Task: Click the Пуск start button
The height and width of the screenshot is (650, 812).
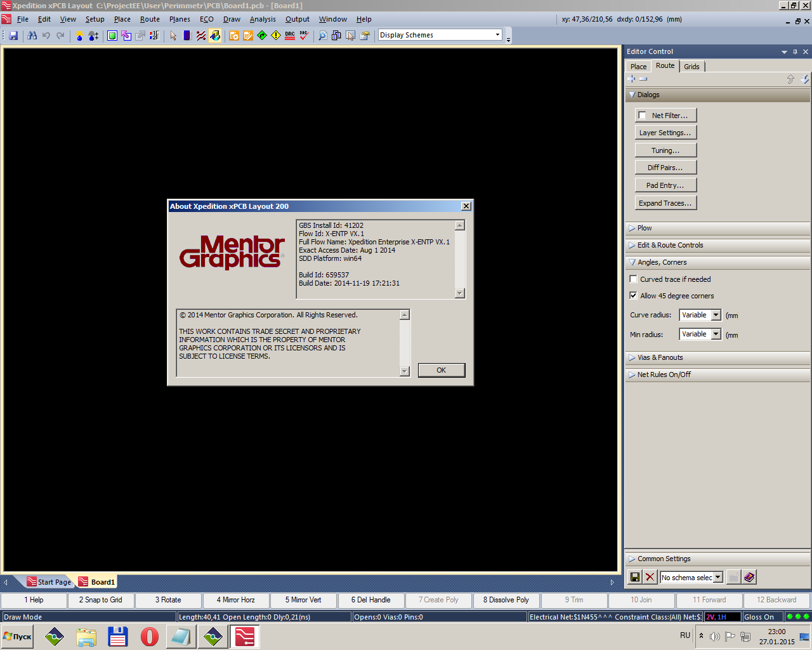Action: tap(17, 636)
